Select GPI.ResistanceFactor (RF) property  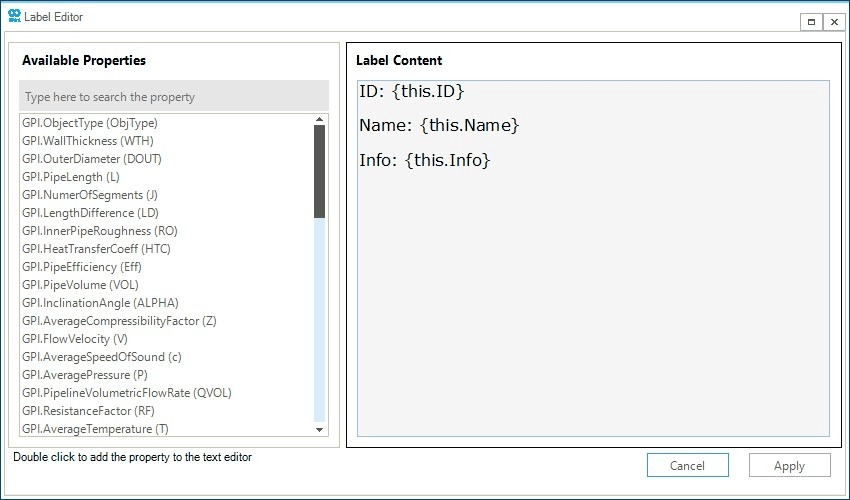click(88, 411)
